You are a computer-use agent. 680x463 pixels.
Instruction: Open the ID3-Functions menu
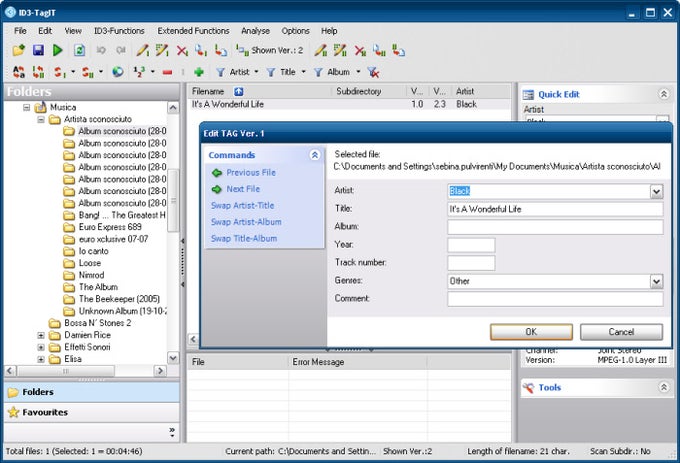pos(118,31)
